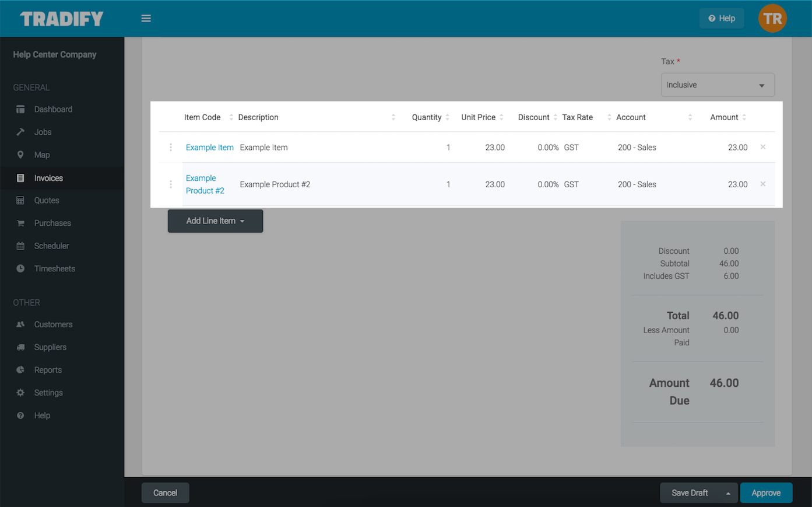Go to Jobs in the sidebar

point(43,132)
